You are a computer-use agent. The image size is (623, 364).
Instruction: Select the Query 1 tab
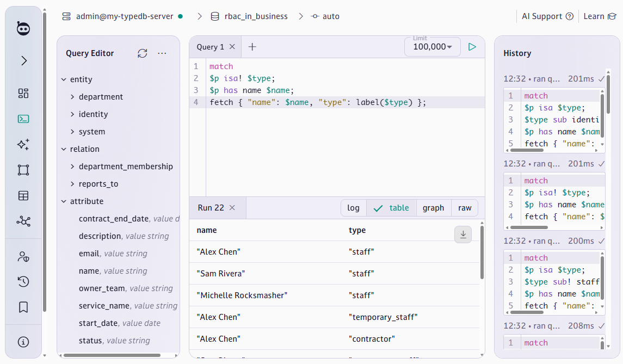(x=210, y=47)
